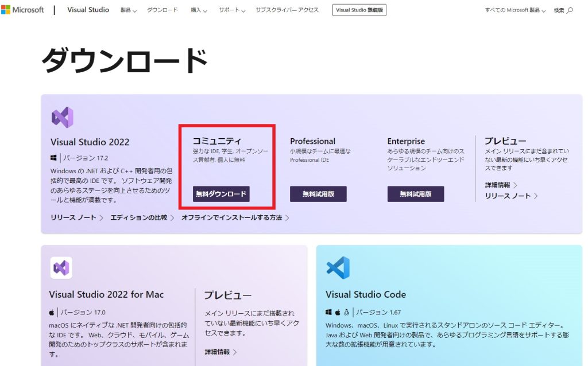Click the Apple icon beside バージョン 17.0
Image resolution: width=588 pixels, height=366 pixels.
pos(52,312)
